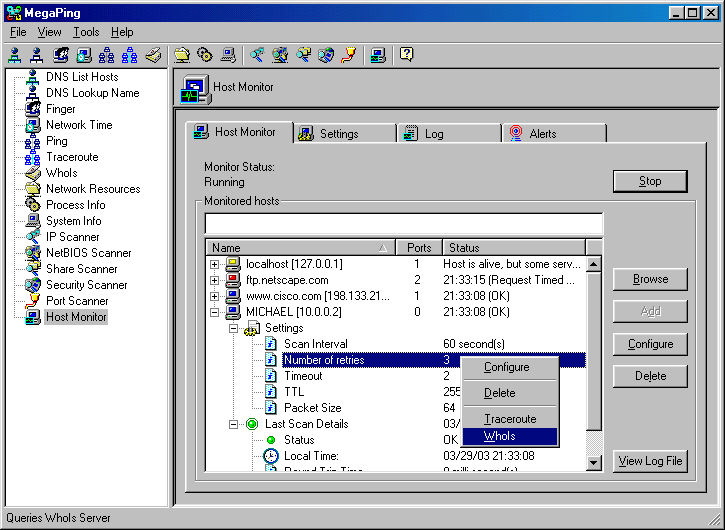The width and height of the screenshot is (725, 530).
Task: Click host list scrollbar up arrow
Action: (x=593, y=265)
